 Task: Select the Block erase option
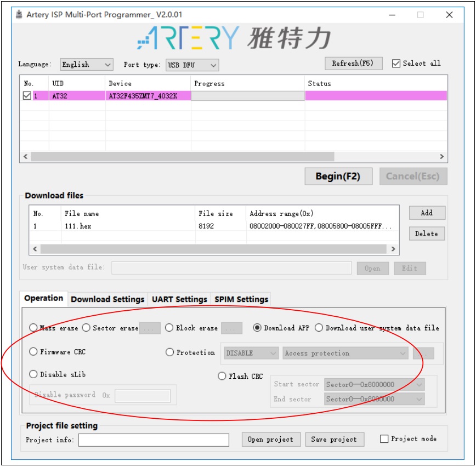(169, 328)
